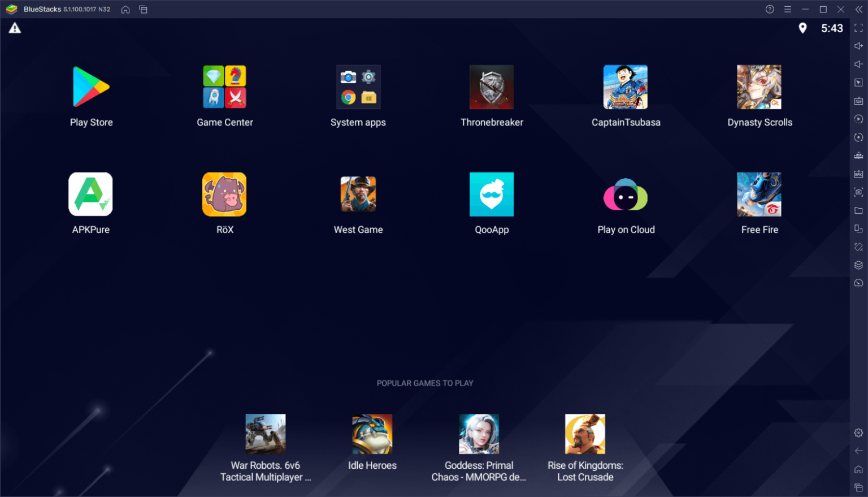Increase volume with the sidebar volume-up icon

pyautogui.click(x=858, y=45)
